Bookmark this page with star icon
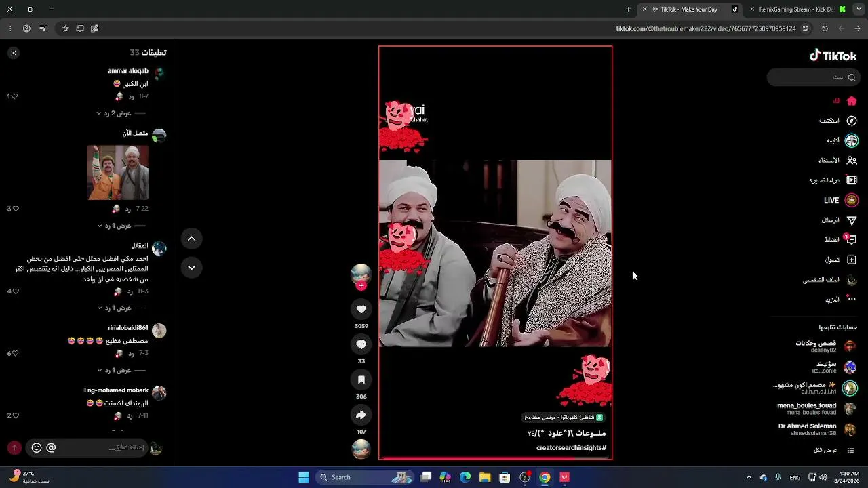868x488 pixels. [x=65, y=28]
